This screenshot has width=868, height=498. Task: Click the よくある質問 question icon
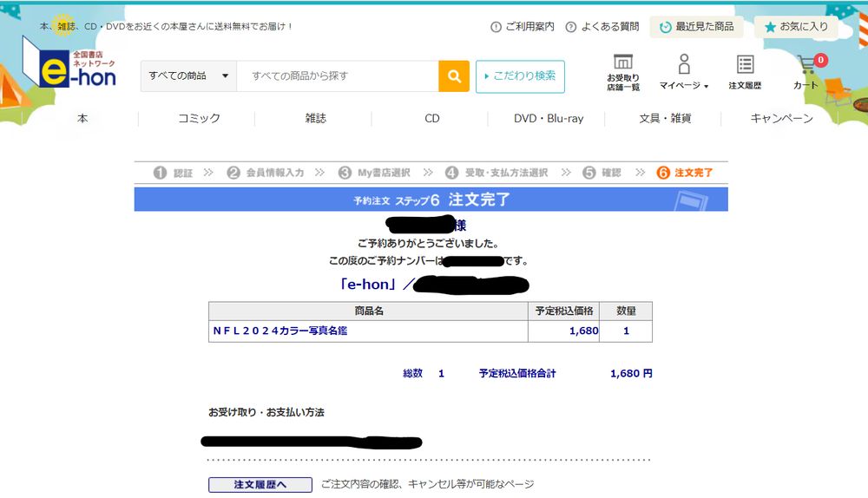(571, 27)
